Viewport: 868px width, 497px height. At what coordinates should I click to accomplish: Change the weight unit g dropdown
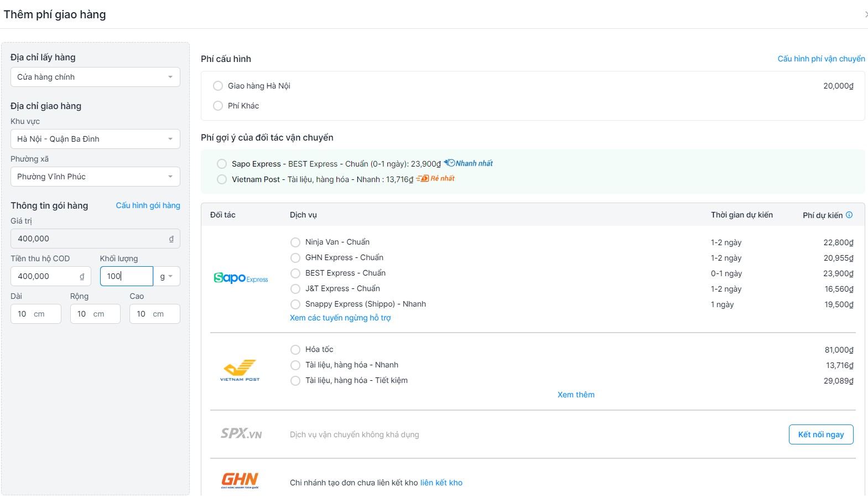[167, 276]
